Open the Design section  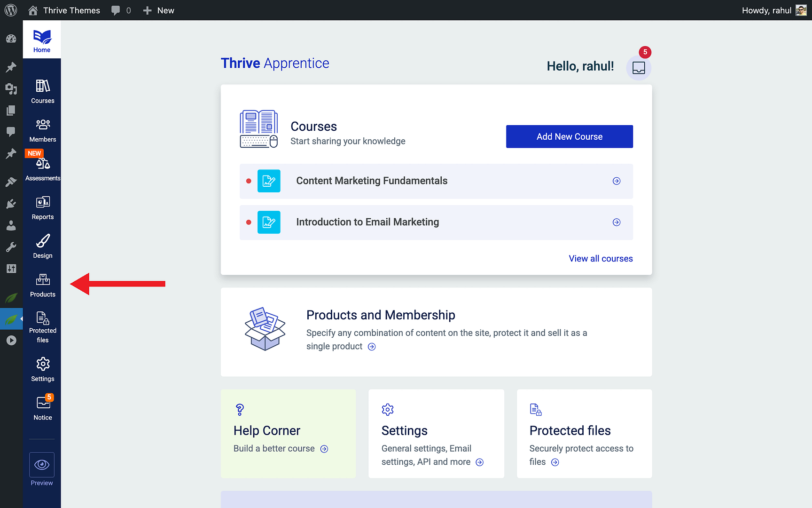point(42,245)
